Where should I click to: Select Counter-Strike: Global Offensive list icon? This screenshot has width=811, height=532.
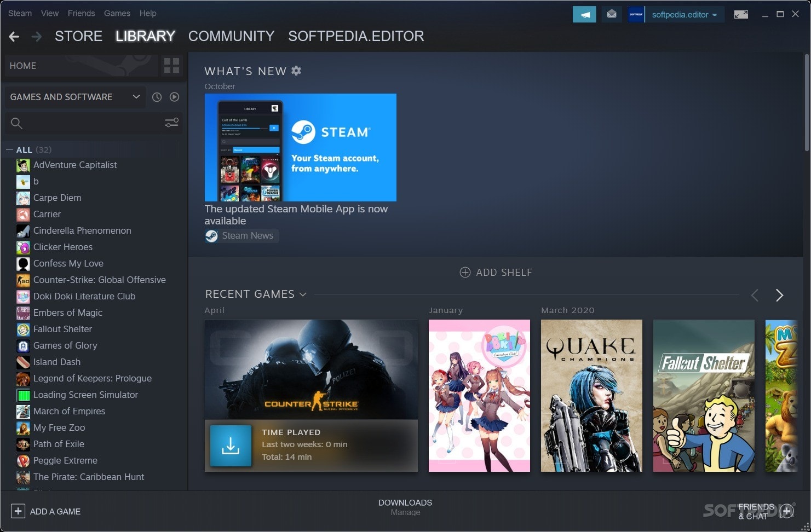pos(23,280)
